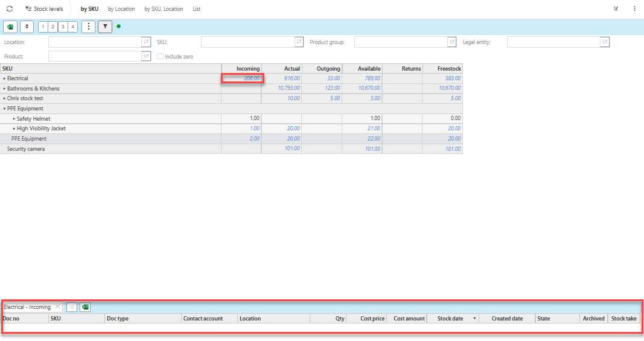Enable the Include zero checkbox
This screenshot has width=644, height=341.
pos(160,56)
